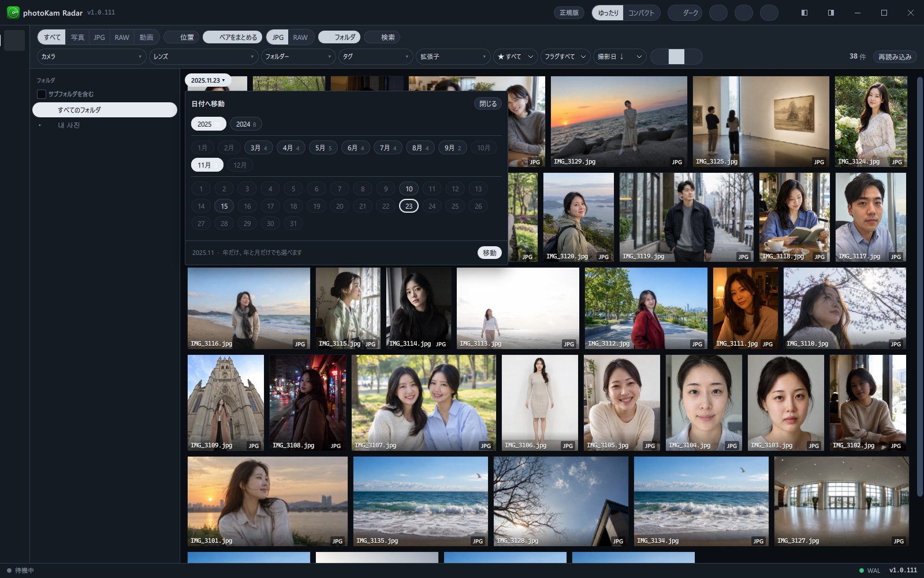Open thumbnail IMG_3109.jpg
This screenshot has height=578, width=924.
pos(225,403)
